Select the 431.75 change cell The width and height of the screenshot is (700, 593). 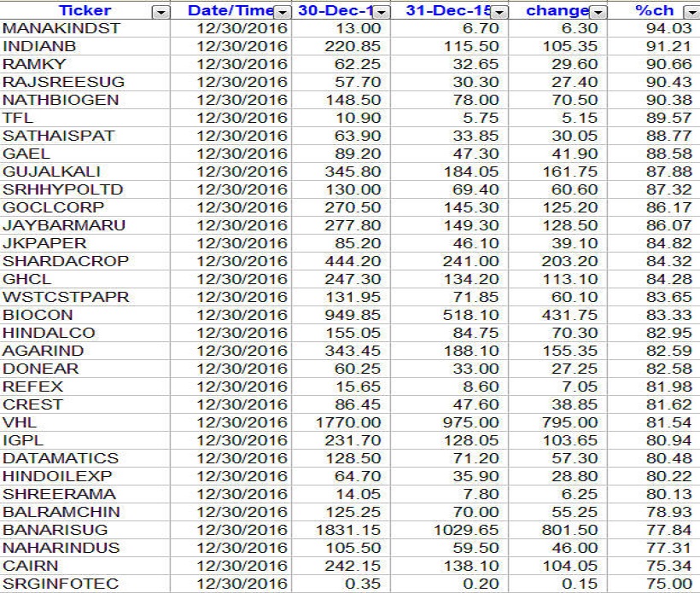tap(558, 315)
